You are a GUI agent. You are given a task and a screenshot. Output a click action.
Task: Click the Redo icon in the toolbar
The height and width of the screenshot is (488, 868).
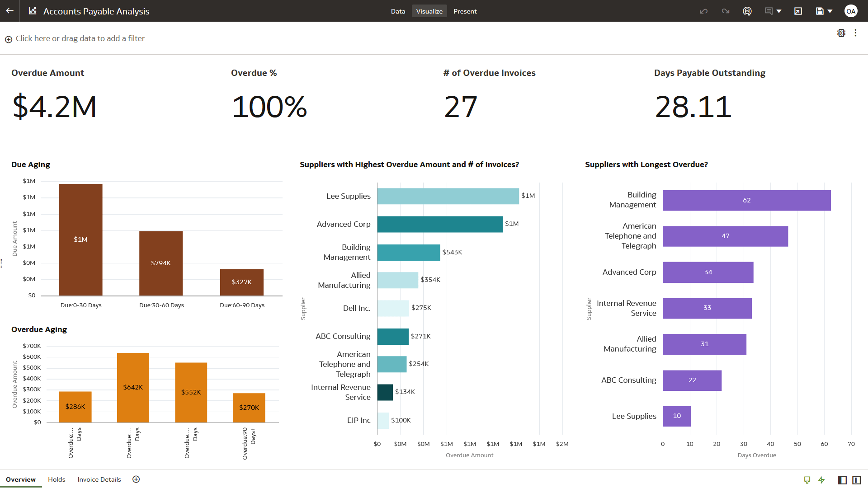pyautogui.click(x=726, y=11)
